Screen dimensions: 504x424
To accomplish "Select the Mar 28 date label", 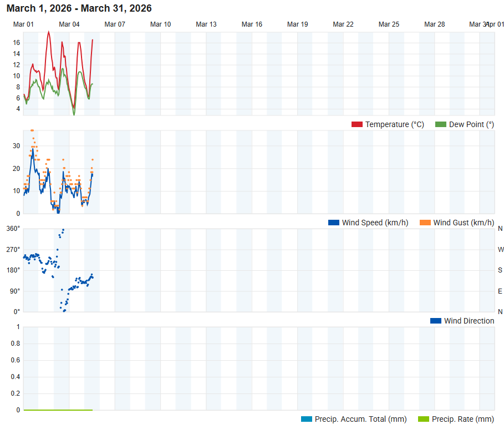I will point(434,24).
